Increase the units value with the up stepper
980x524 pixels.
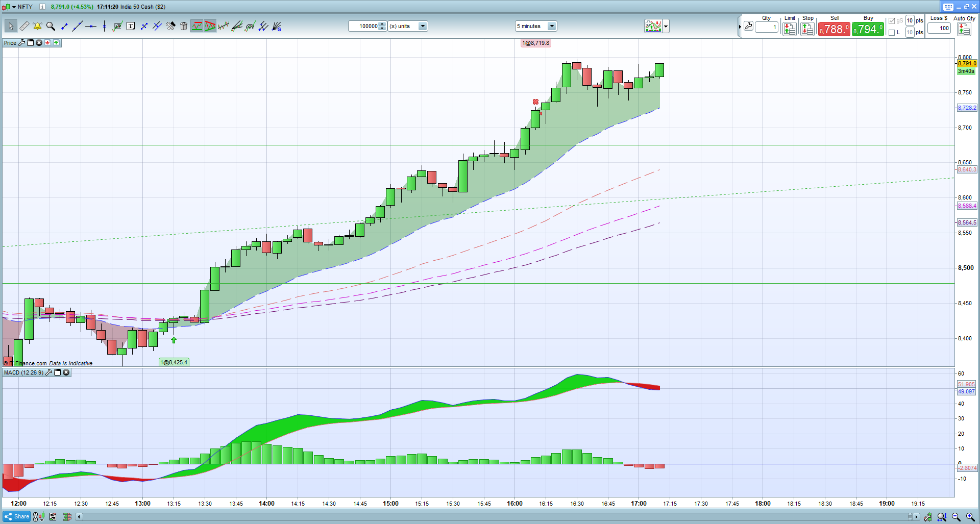(x=383, y=24)
